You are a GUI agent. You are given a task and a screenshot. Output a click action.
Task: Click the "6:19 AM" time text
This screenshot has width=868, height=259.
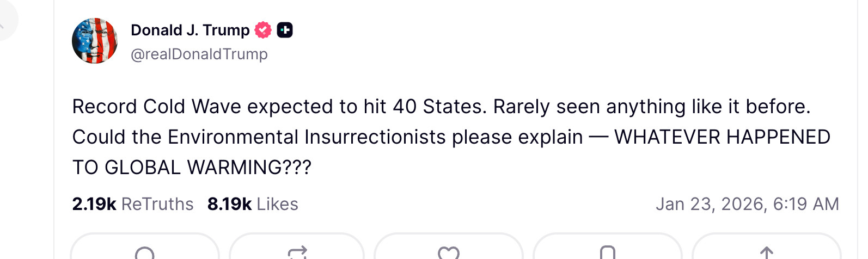pos(806,204)
